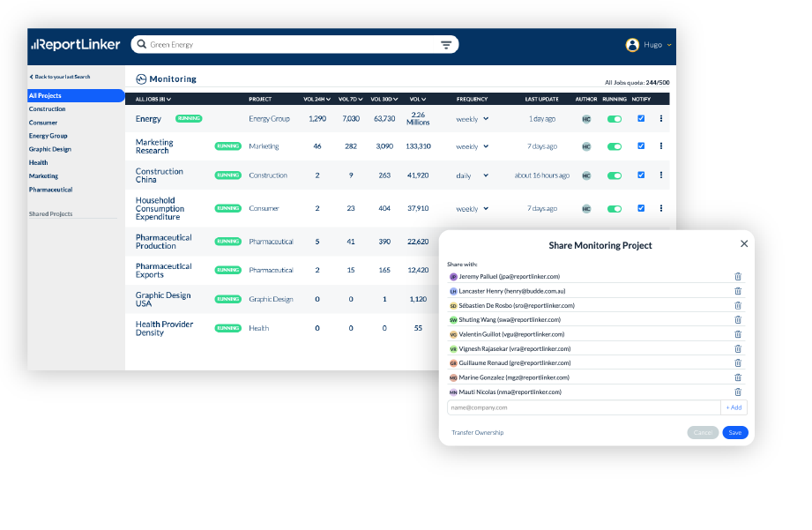The width and height of the screenshot is (812, 530).
Task: Uncheck notify for Construction China job
Action: [641, 175]
